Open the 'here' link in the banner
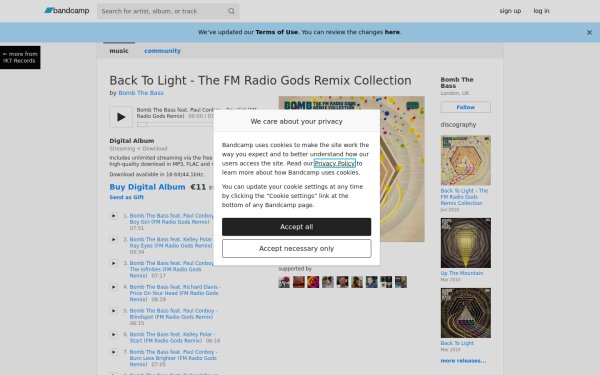This screenshot has width=600, height=375. coord(392,32)
